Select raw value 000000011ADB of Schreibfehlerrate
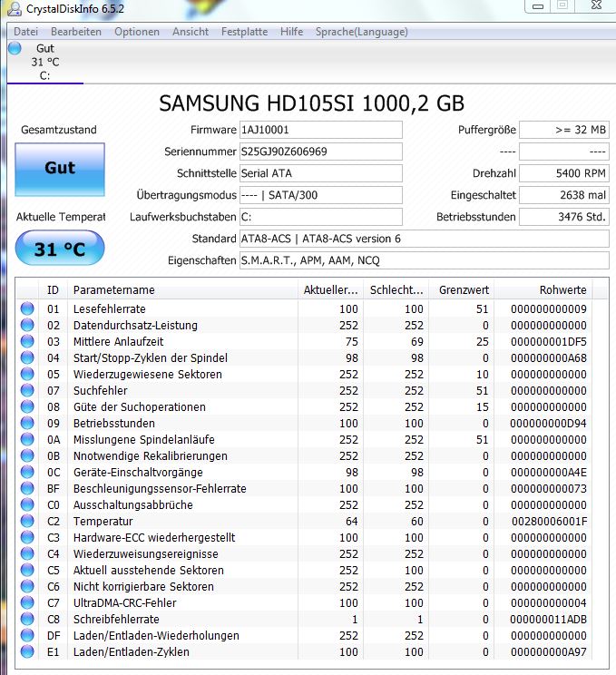Image resolution: width=616 pixels, height=675 pixels. tap(549, 619)
